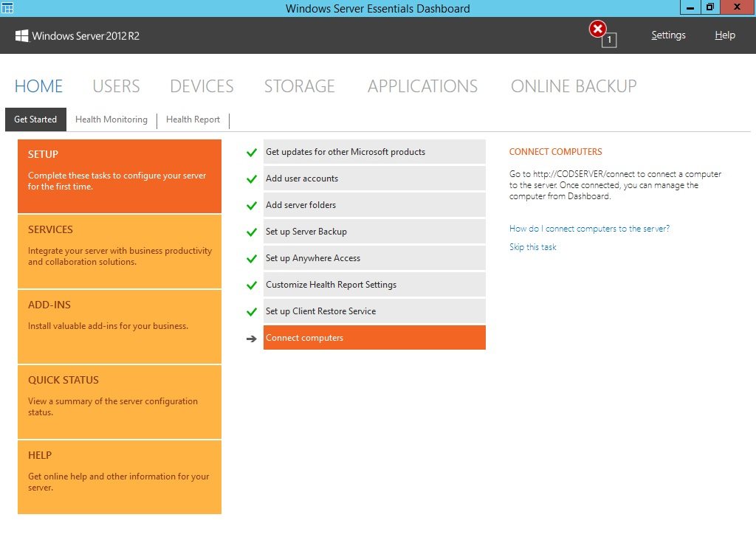Open the alert count badge showing 1
Image resolution: width=756 pixels, height=537 pixels.
pos(609,40)
